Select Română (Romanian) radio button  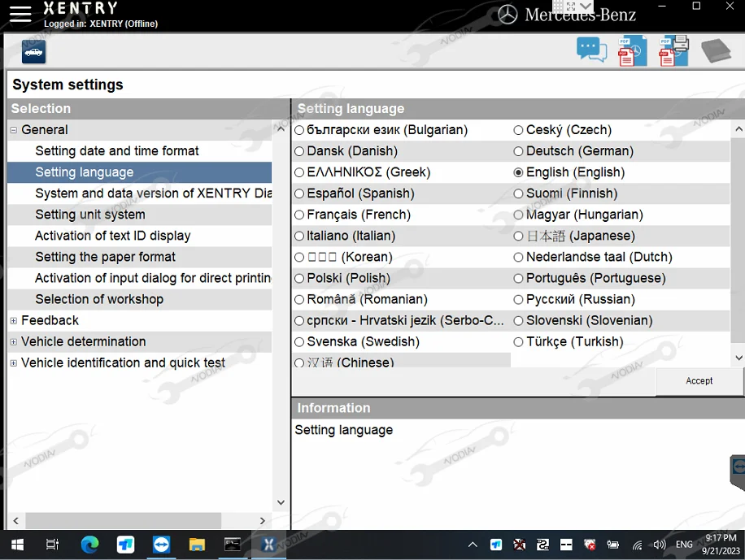(299, 300)
